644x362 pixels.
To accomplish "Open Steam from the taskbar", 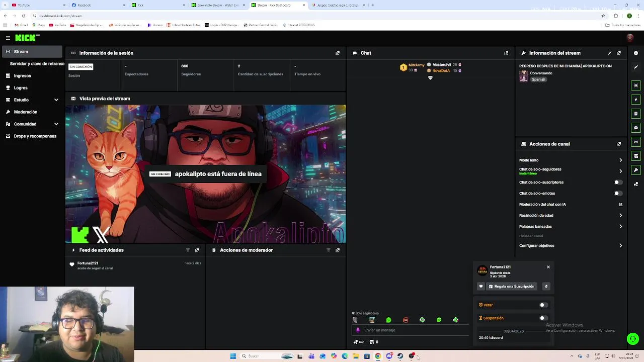I will [400, 356].
